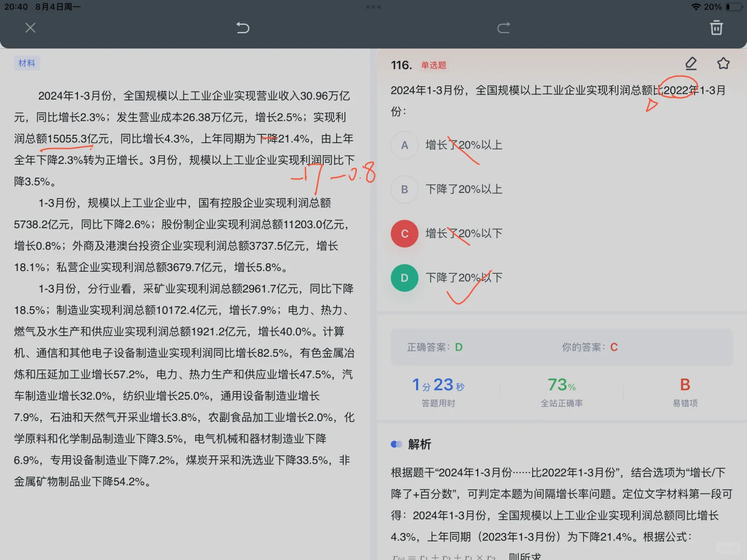The image size is (747, 560).
Task: Tap the 全站正确率 label
Action: tap(562, 403)
